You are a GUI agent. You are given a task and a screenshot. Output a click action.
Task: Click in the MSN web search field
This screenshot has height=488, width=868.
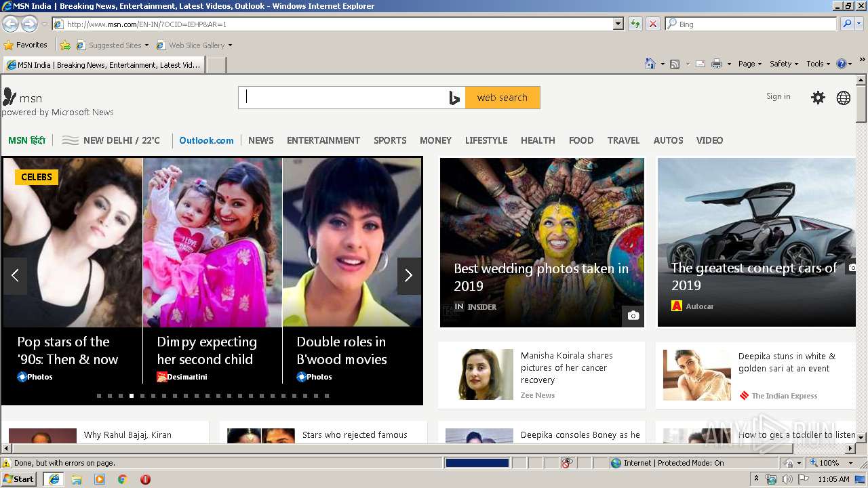pos(343,98)
